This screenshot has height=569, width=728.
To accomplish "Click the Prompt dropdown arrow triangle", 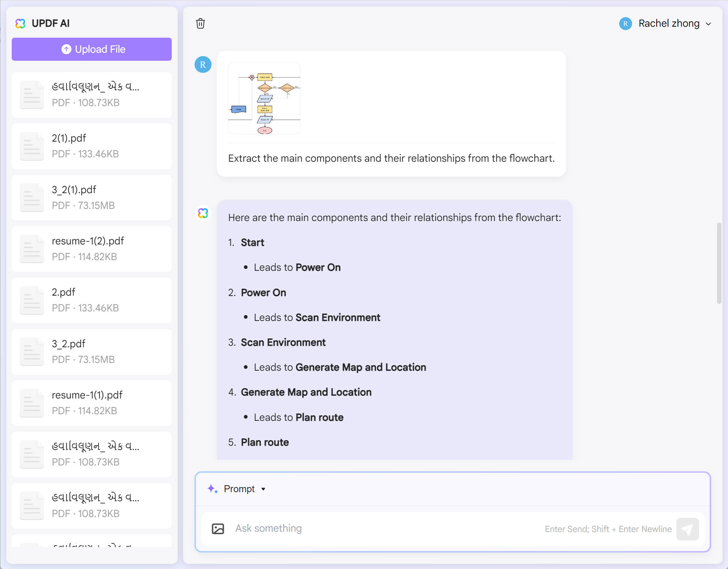I will [x=263, y=489].
